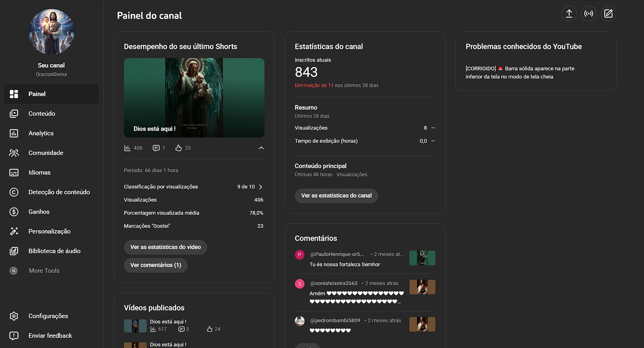Select Ganhos in the sidebar
Screen dimensions: 644x348
(x=52, y=212)
